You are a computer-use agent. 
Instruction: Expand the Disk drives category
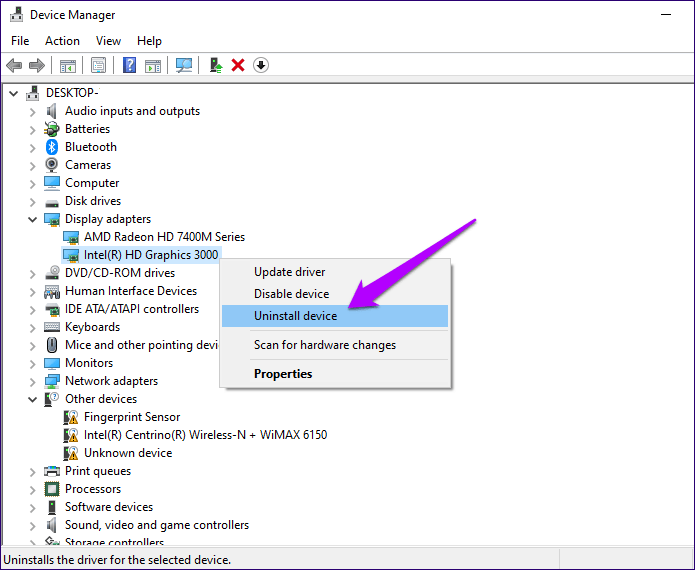point(32,202)
